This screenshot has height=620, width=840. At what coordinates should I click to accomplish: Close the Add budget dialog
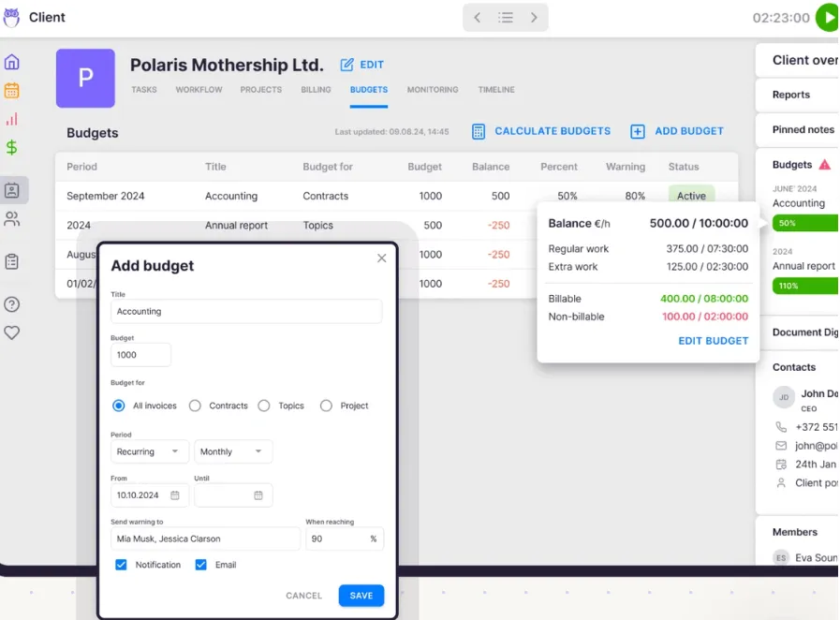click(381, 258)
